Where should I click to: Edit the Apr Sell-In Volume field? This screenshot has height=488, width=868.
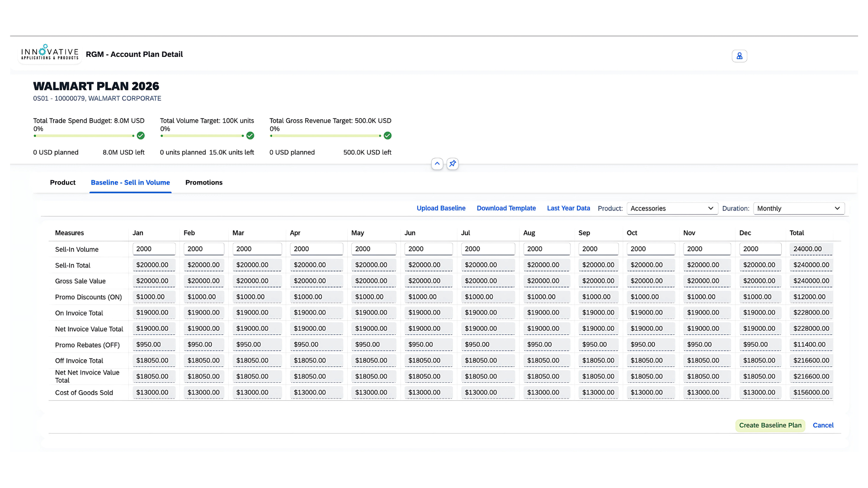[x=316, y=249]
